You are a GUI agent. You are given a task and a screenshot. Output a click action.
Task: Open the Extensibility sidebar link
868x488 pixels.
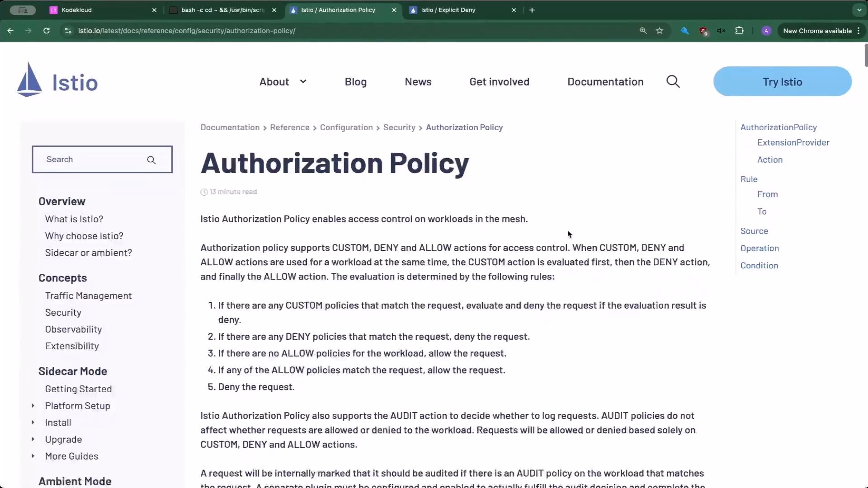72,346
